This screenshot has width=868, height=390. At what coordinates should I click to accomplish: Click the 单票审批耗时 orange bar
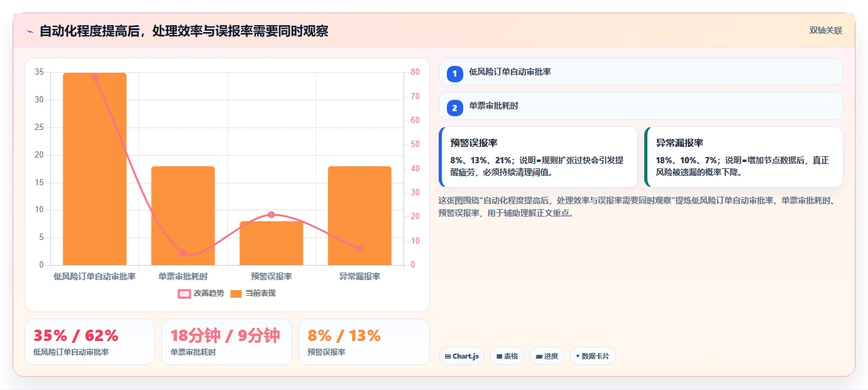183,215
